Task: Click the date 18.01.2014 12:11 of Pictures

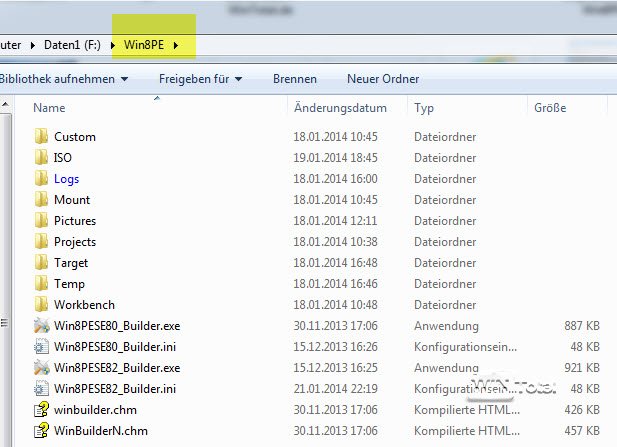Action: 335,221
